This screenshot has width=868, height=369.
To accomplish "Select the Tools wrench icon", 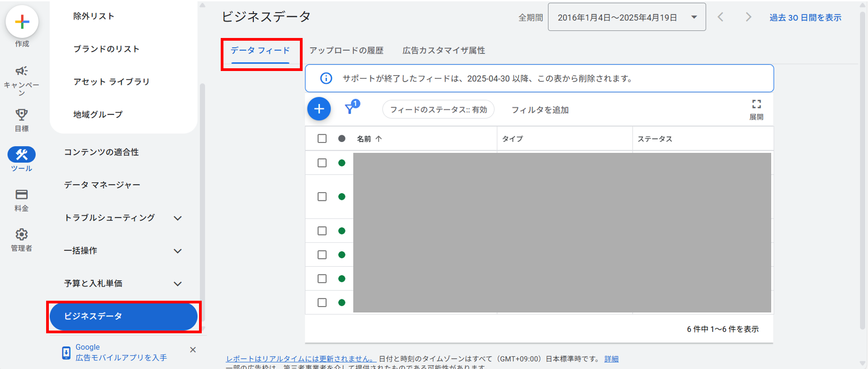I will (22, 155).
